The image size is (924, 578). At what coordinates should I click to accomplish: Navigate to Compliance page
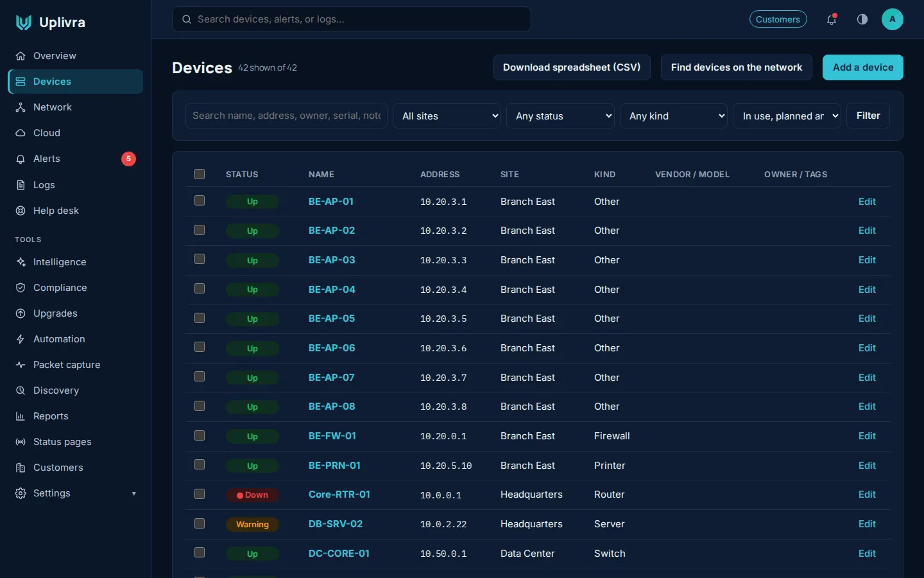[75, 288]
